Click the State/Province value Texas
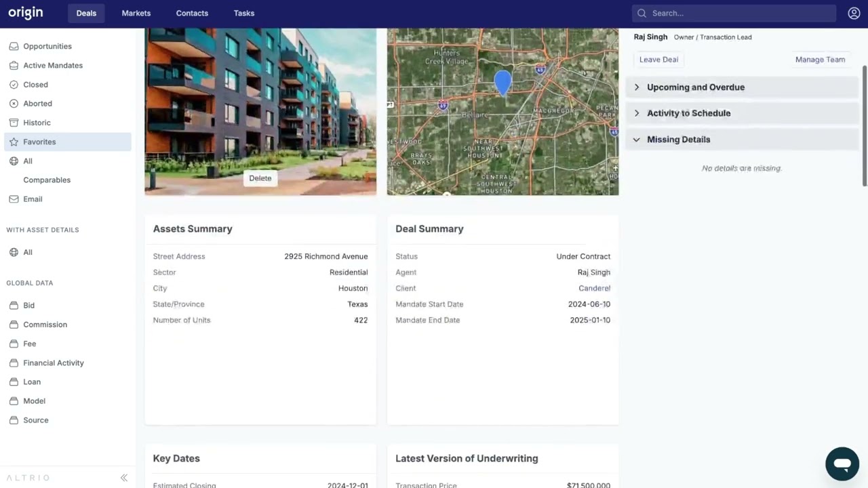Viewport: 868px width, 488px height. click(x=357, y=304)
